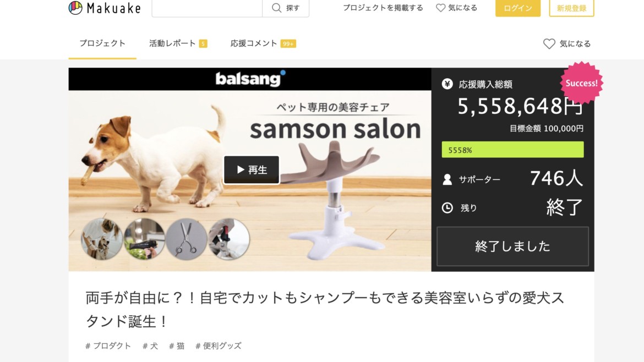The image size is (644, 362).
Task: Open the 応援コメント tab
Action: [263, 43]
